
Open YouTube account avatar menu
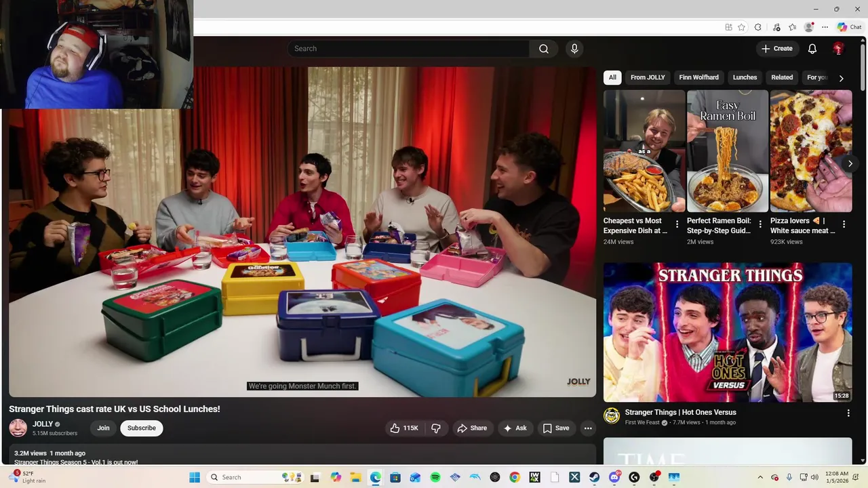[x=838, y=49]
